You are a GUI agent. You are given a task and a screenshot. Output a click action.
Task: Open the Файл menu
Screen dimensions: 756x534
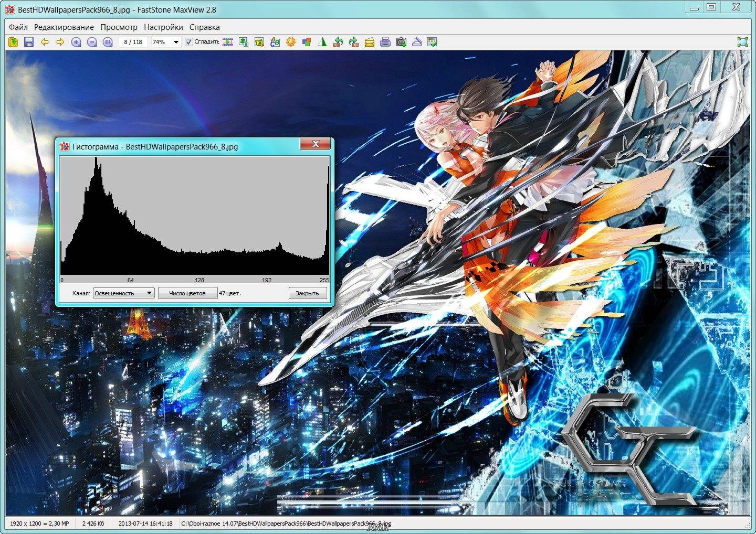pyautogui.click(x=18, y=27)
